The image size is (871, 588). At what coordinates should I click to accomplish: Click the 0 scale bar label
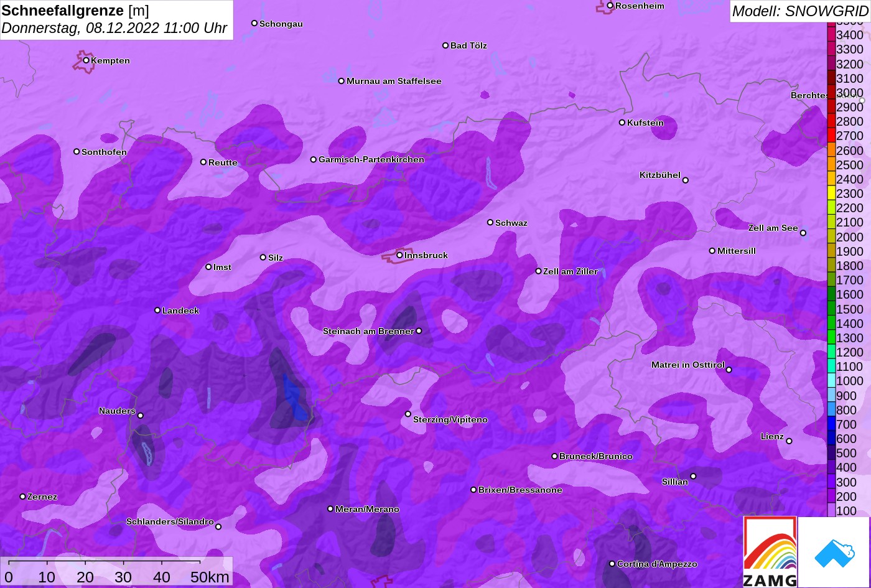coord(8,577)
